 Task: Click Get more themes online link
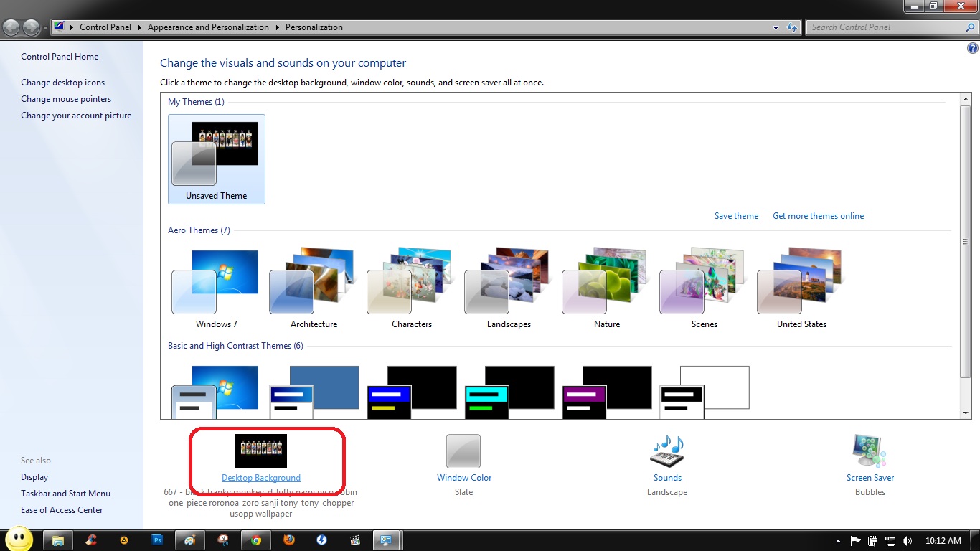pos(818,216)
